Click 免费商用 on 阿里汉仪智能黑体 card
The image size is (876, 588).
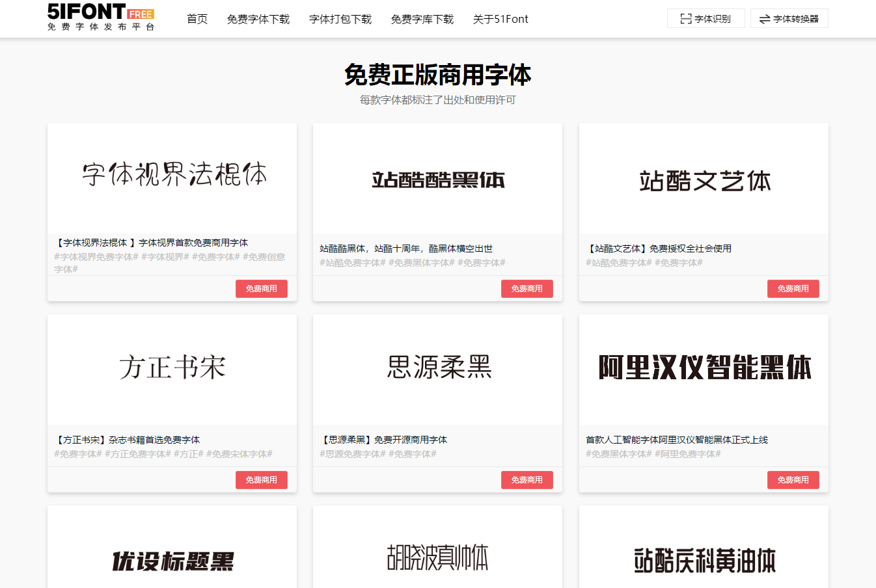793,480
